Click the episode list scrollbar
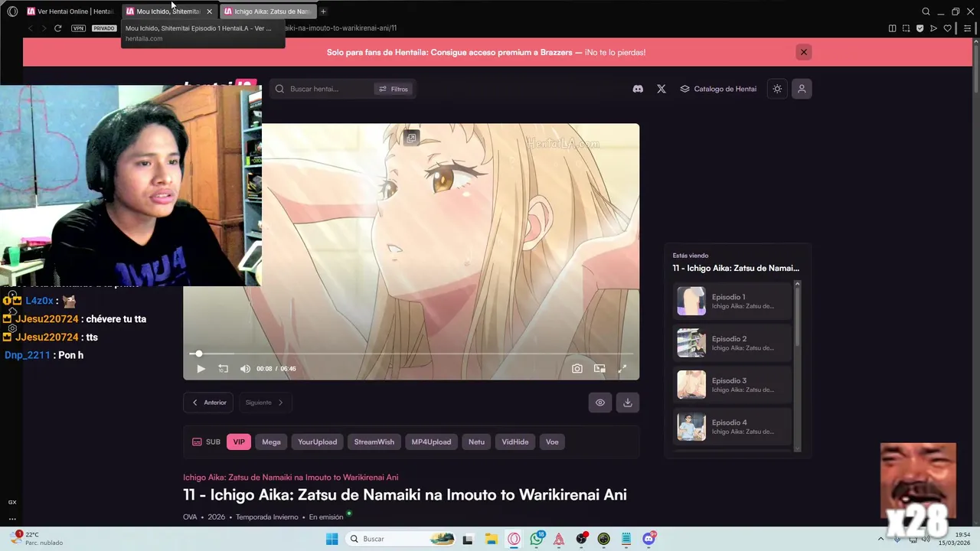The image size is (980, 551). click(x=797, y=318)
